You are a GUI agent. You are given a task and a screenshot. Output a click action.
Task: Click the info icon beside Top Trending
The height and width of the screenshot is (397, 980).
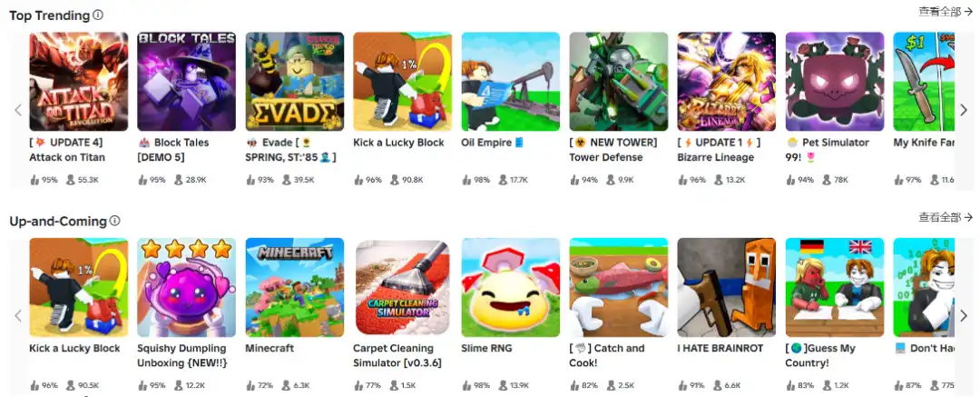coord(98,15)
